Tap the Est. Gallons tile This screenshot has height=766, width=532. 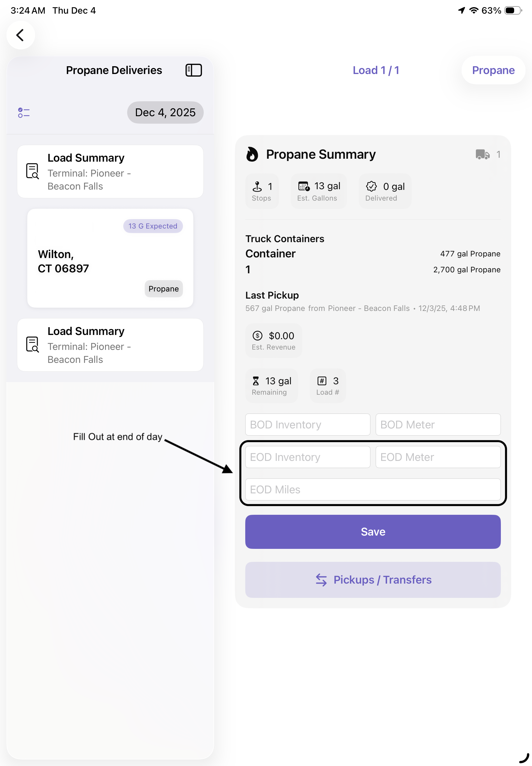(318, 191)
